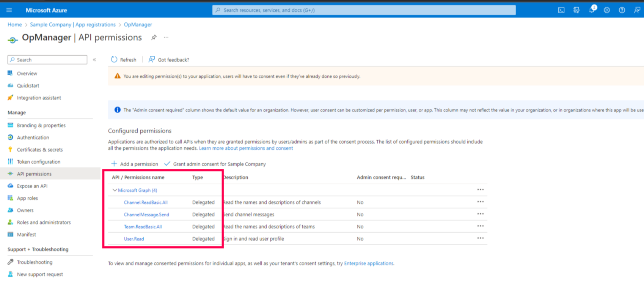The height and width of the screenshot is (288, 644).
Task: Select 'Read the names and descriptions of channels' text
Action: click(x=272, y=202)
